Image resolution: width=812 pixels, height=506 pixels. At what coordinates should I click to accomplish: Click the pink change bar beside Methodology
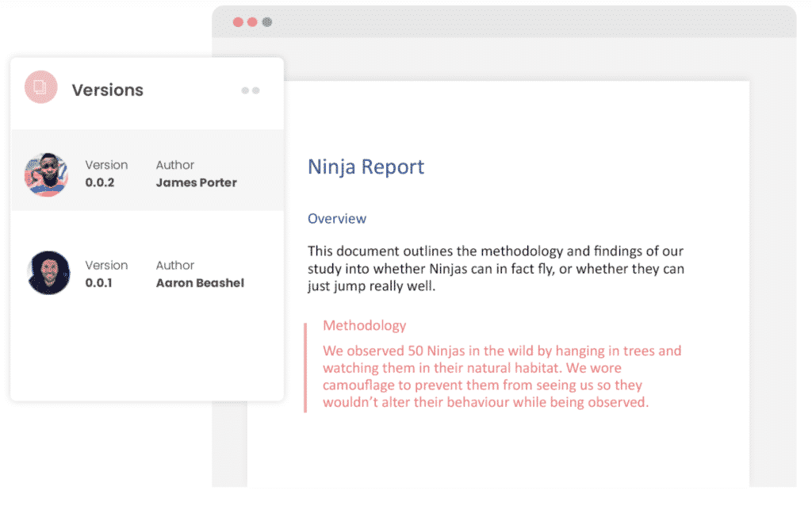[x=305, y=367]
